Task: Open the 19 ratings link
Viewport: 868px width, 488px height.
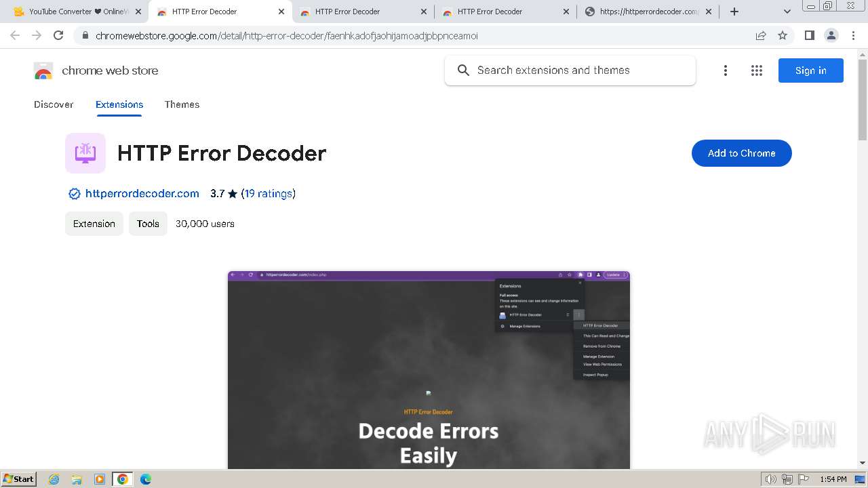Action: tap(269, 194)
